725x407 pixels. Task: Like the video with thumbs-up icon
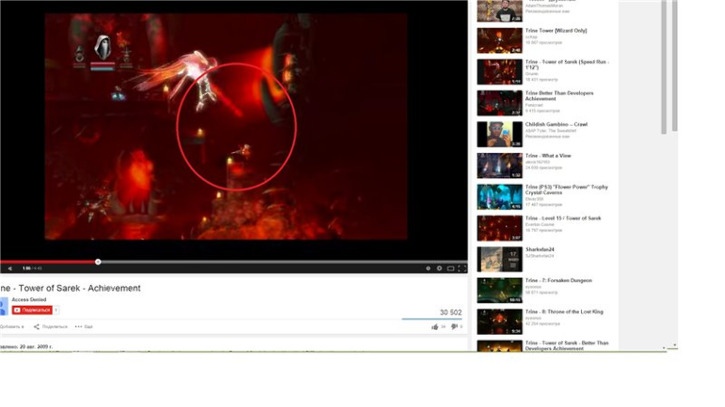pos(435,327)
